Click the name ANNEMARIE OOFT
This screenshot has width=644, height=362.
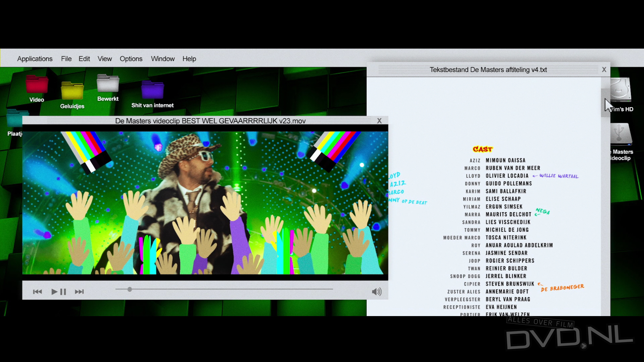507,292
